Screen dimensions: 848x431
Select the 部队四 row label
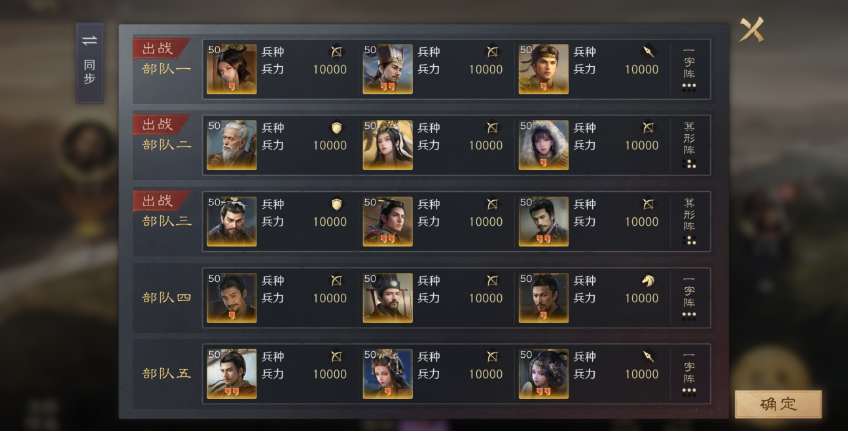click(166, 297)
